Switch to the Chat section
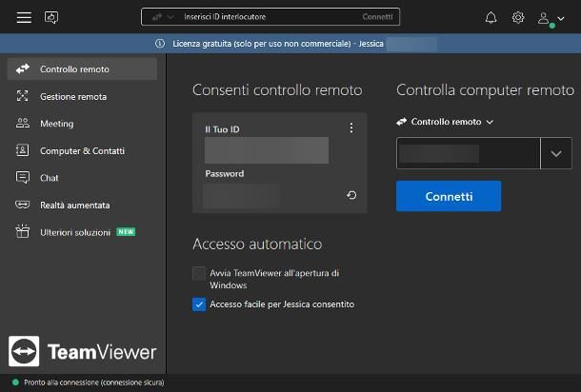This screenshot has height=392, width=581. [x=82, y=178]
